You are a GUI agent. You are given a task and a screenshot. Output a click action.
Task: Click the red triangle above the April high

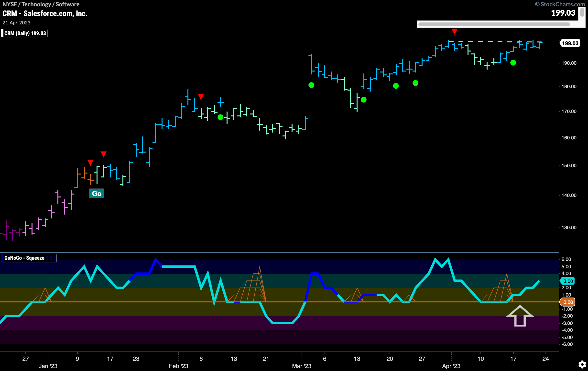(454, 31)
